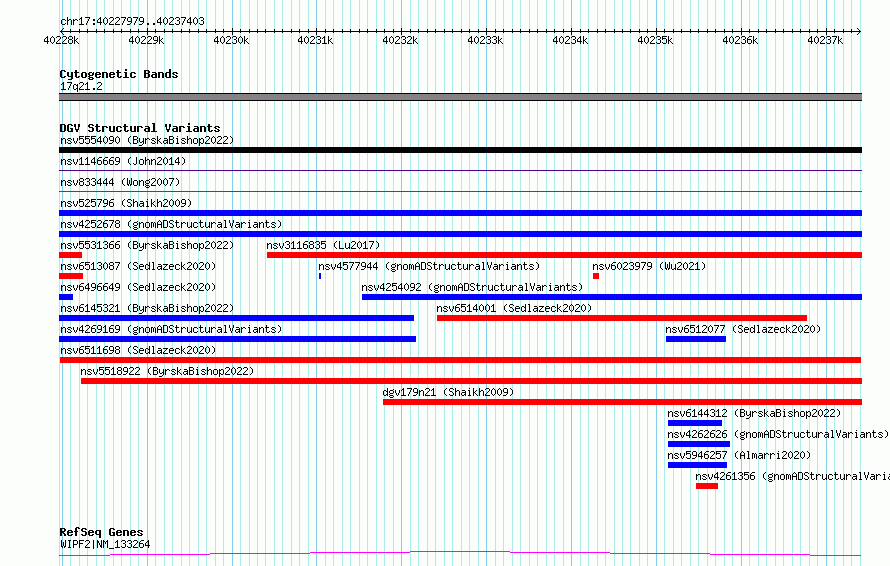Select the DGV Structural Variants track title
This screenshot has height=566, width=890.
coord(140,128)
